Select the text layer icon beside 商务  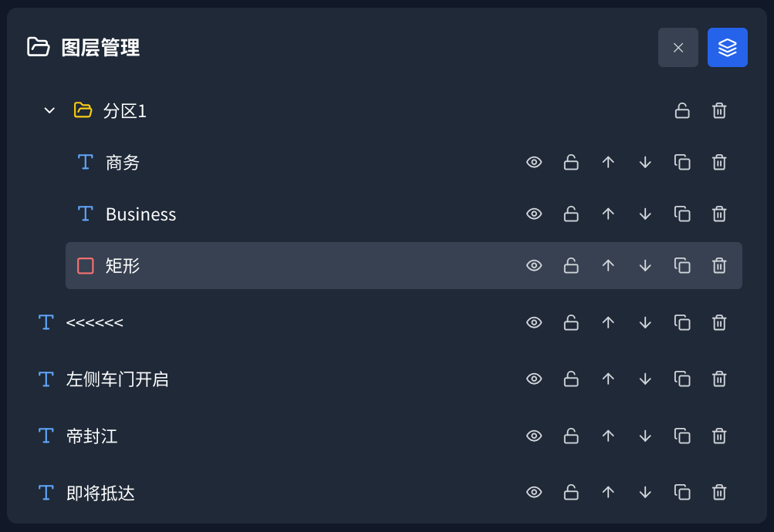point(85,162)
